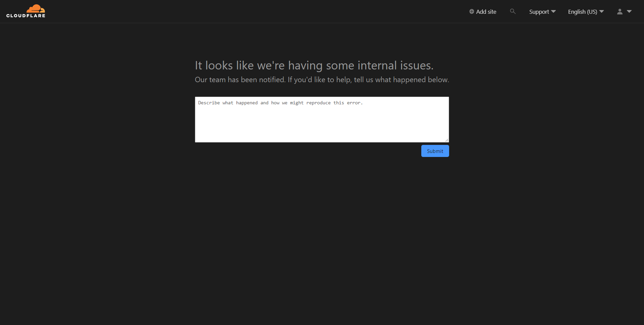Click the Add site link
This screenshot has height=325, width=644.
tap(485, 11)
